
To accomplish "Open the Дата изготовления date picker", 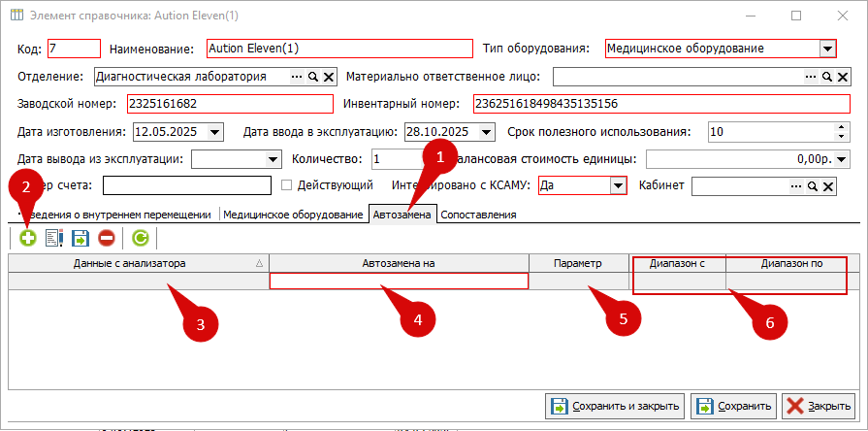I will coord(214,131).
